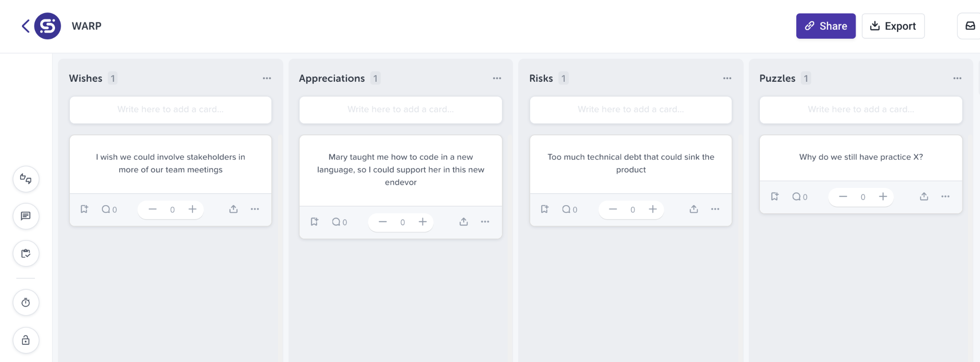Screen dimensions: 980x362
Task: Upvote the practice X puzzle card
Action: [x=882, y=197]
